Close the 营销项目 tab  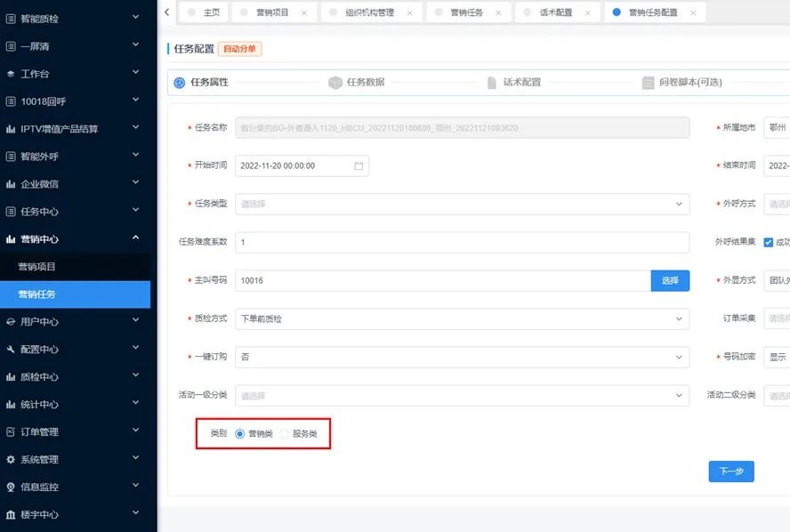pyautogui.click(x=304, y=12)
